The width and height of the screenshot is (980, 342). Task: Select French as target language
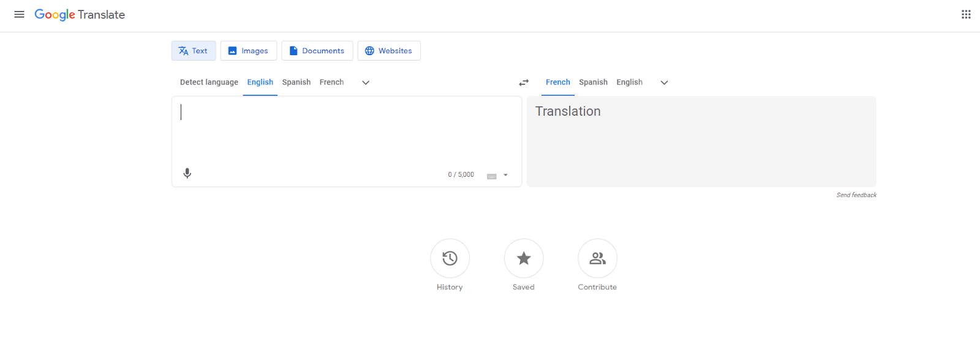[x=558, y=82]
